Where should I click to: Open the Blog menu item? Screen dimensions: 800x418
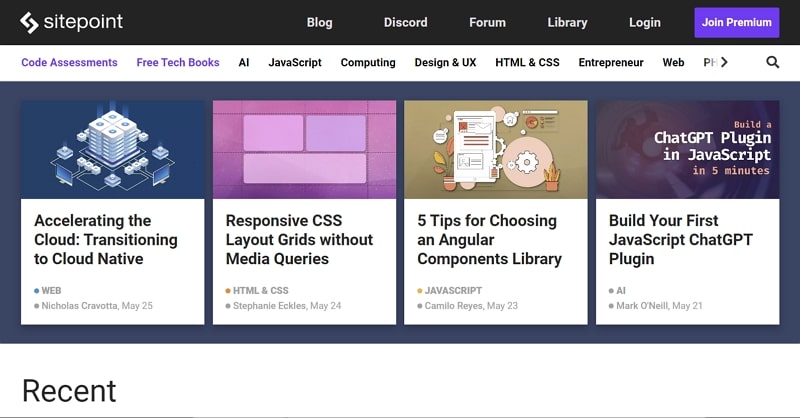point(319,22)
